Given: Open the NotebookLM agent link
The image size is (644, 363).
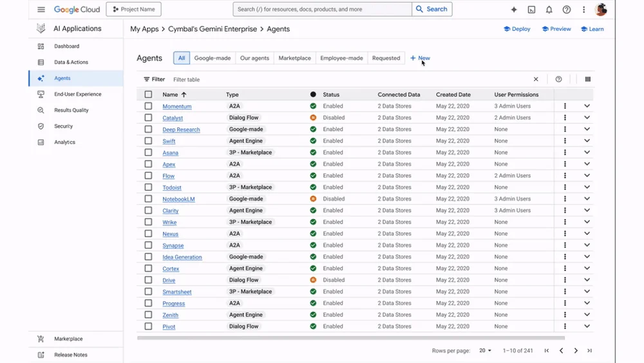Looking at the screenshot, I should pos(178,199).
